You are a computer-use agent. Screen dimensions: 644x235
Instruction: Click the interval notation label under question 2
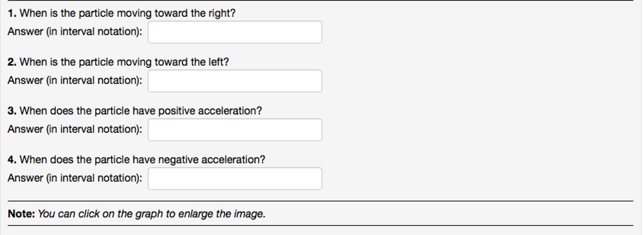(75, 81)
